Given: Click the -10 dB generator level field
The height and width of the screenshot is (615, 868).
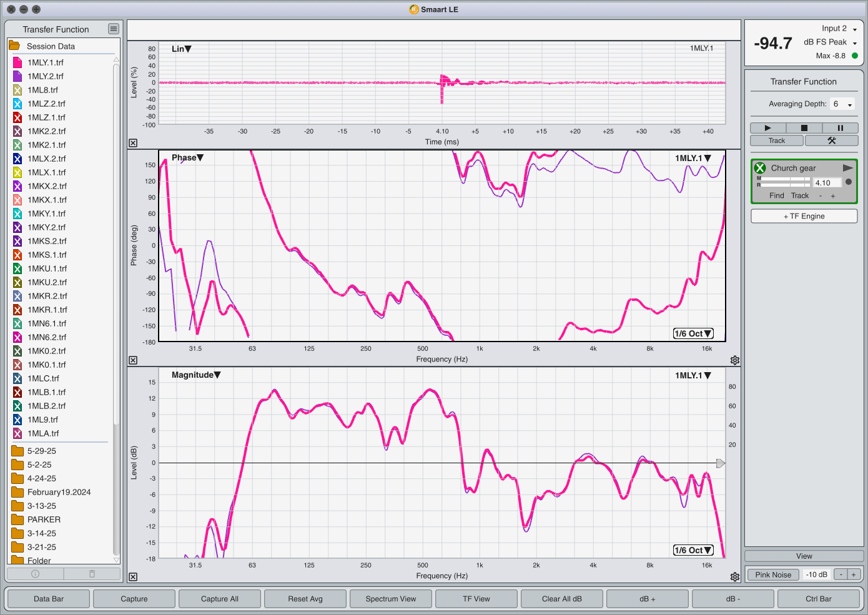Looking at the screenshot, I should coord(817,574).
